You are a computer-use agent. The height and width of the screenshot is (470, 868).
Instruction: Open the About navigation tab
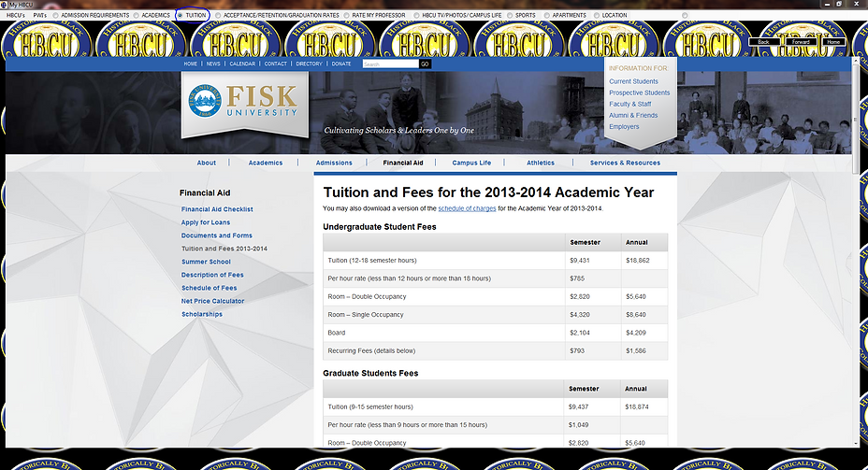tap(207, 164)
